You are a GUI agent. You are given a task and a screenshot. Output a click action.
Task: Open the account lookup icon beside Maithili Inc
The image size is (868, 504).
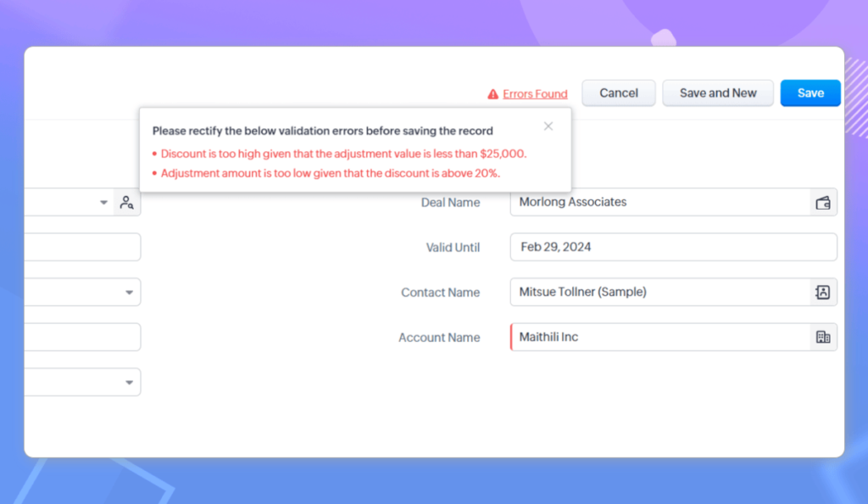(821, 337)
